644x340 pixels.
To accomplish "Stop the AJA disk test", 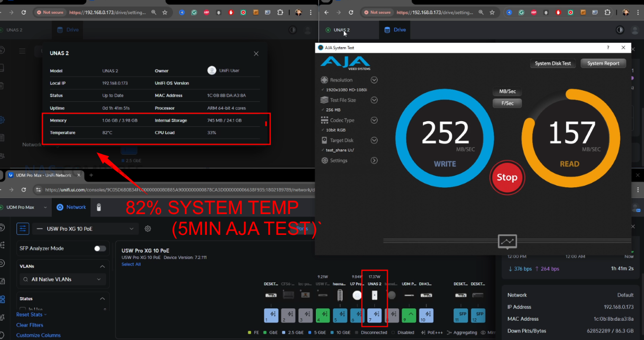I will 507,177.
